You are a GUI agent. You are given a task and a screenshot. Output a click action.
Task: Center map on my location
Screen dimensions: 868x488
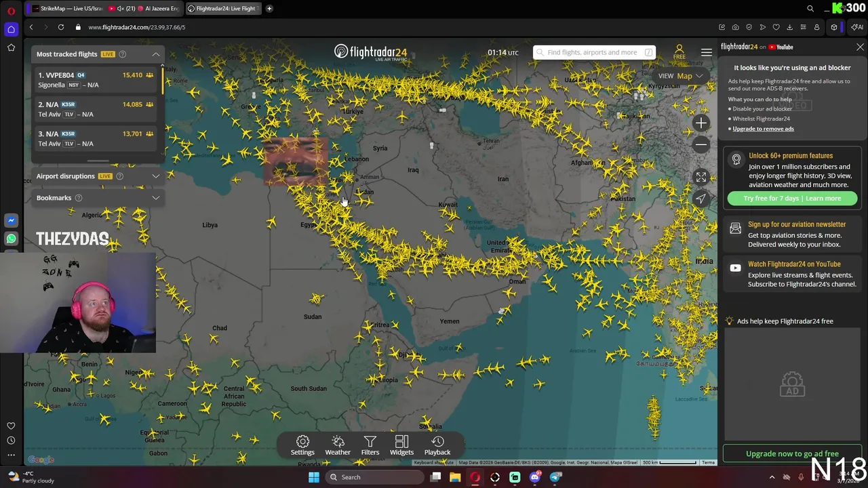tap(701, 199)
